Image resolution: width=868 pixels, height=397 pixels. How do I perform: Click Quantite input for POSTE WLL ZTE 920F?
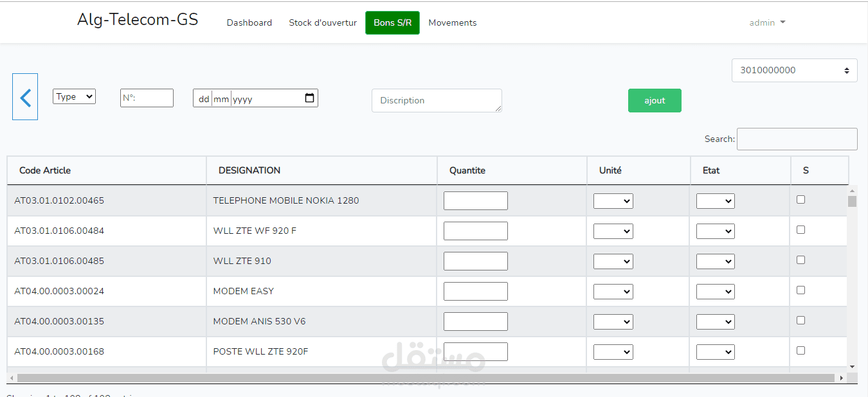[x=476, y=351]
